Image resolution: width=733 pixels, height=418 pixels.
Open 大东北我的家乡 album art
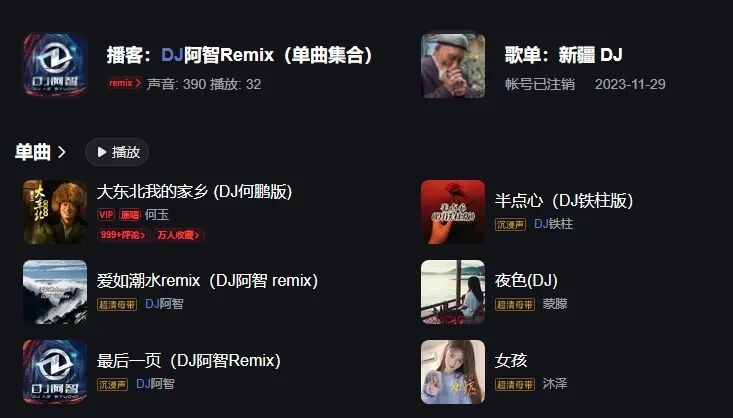(x=55, y=212)
